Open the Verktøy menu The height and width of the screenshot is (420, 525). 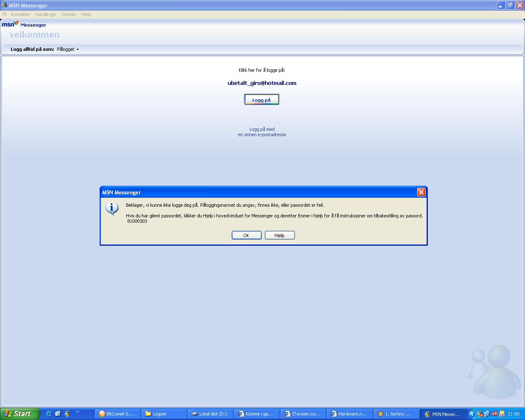(x=68, y=14)
